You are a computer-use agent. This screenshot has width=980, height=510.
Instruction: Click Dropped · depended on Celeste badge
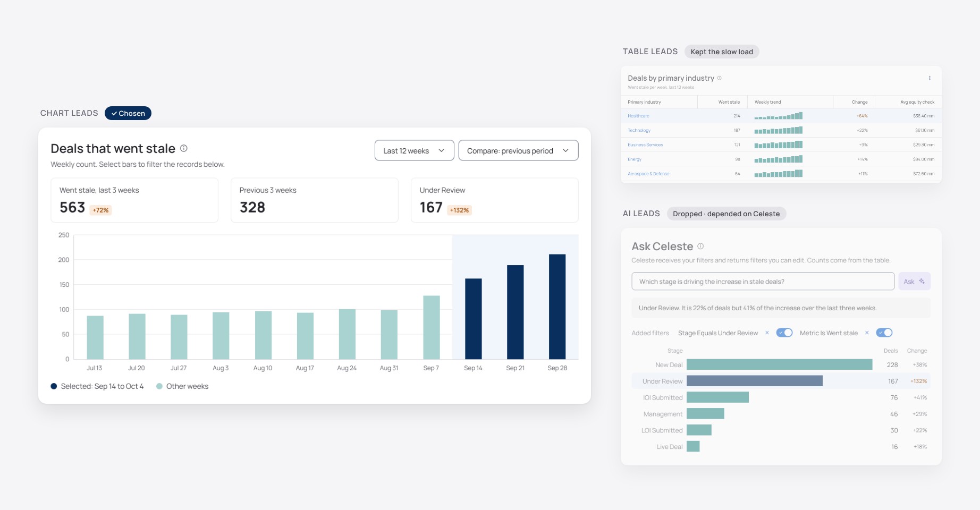pos(726,214)
